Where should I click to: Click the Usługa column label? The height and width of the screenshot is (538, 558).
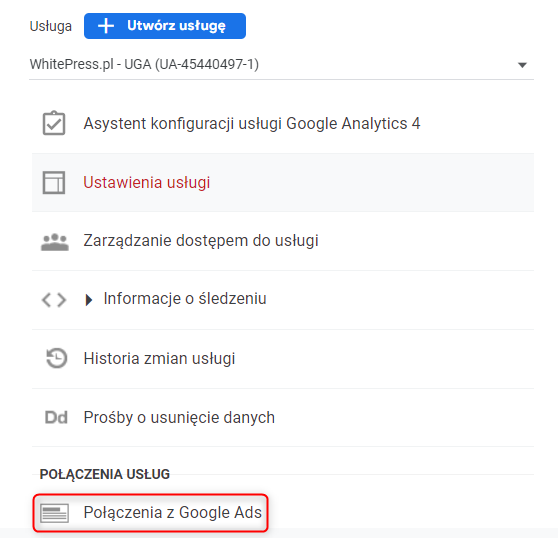pos(51,26)
